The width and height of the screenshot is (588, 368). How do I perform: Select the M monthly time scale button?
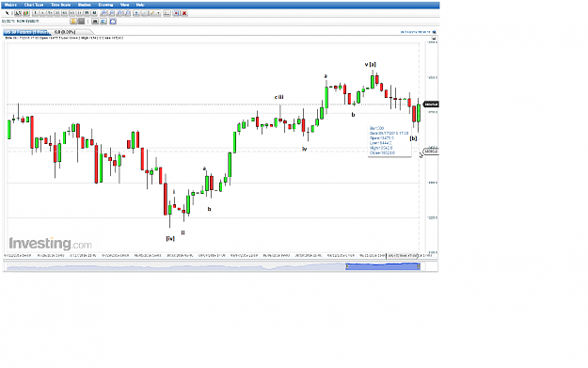tap(94, 13)
